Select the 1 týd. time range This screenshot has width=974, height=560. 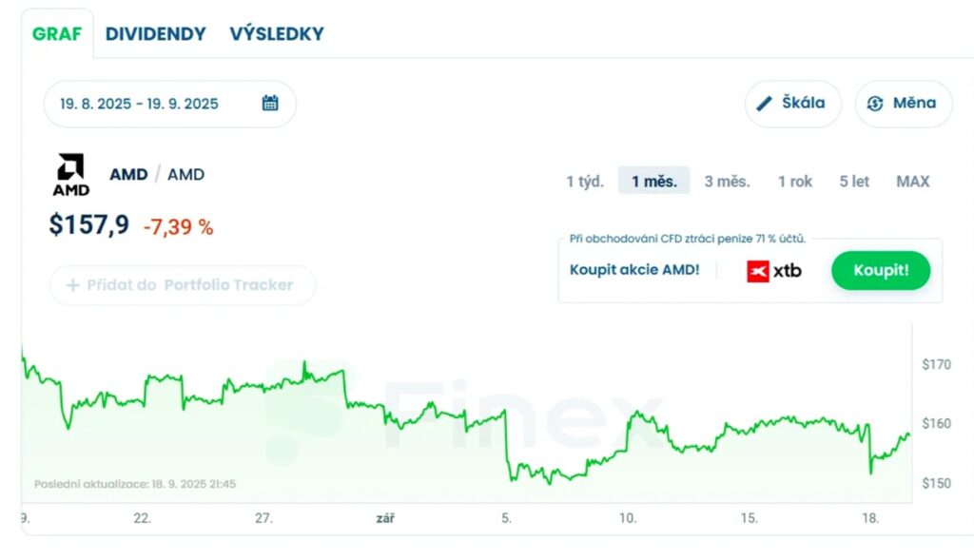(x=585, y=182)
